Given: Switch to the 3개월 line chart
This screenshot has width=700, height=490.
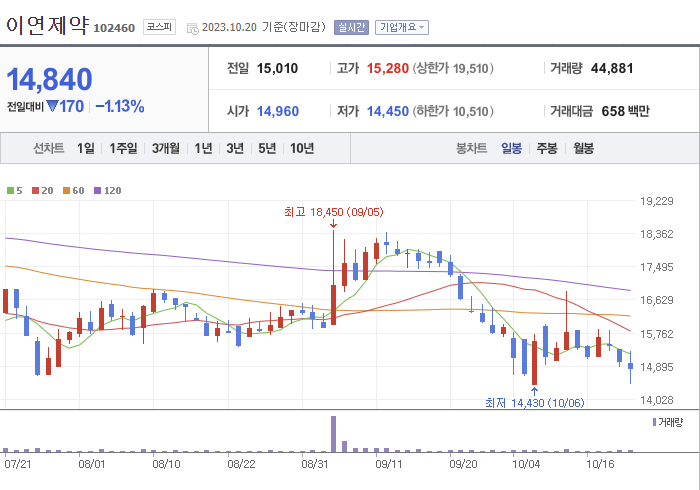Looking at the screenshot, I should (166, 148).
